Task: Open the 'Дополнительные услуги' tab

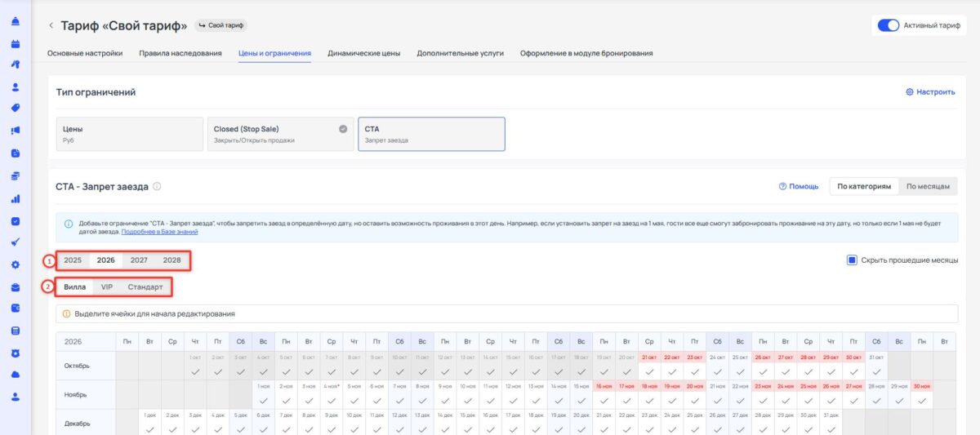Action: click(460, 53)
